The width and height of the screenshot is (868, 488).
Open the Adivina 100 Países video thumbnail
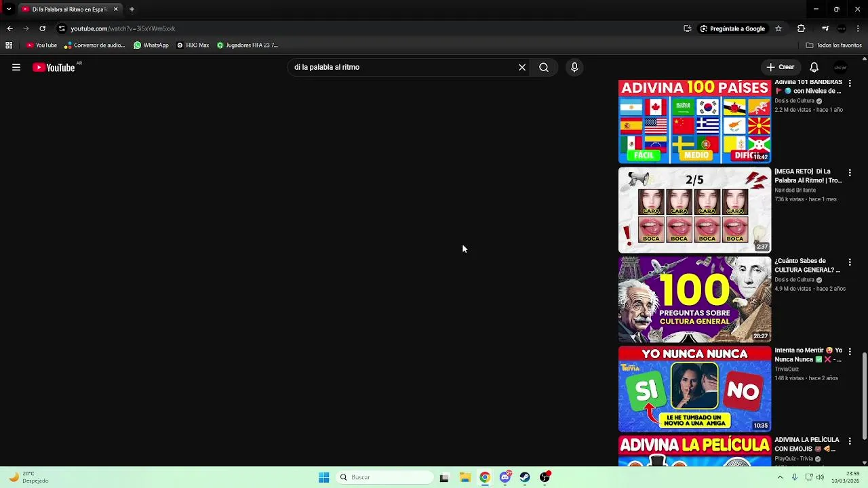coord(694,121)
